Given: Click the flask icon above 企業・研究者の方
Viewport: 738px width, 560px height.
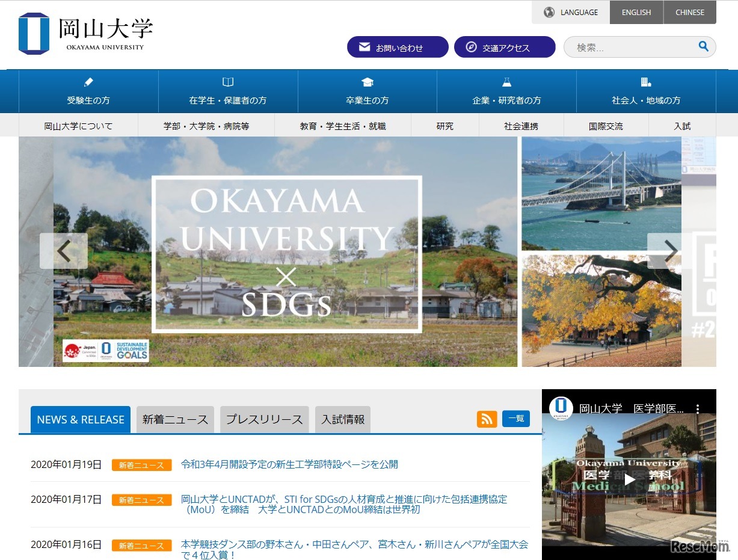Looking at the screenshot, I should coord(507,82).
